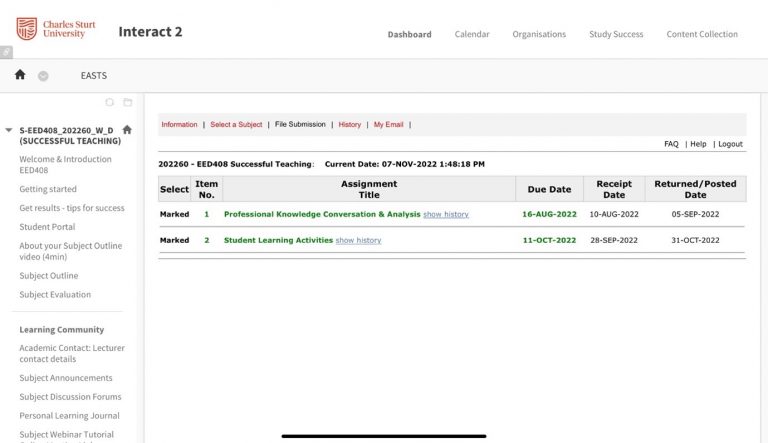This screenshot has height=443, width=768.
Task: Show history for Professional Knowledge Conversation assignment
Action: pyautogui.click(x=445, y=214)
